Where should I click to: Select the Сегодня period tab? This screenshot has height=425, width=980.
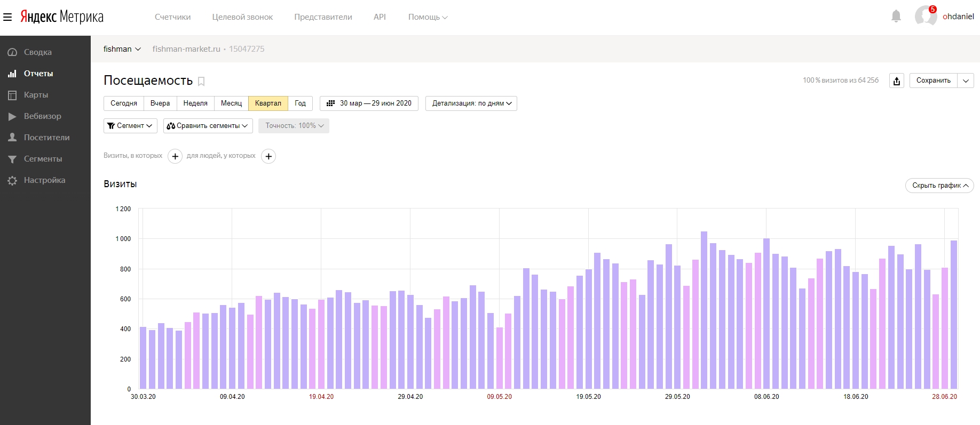[124, 103]
